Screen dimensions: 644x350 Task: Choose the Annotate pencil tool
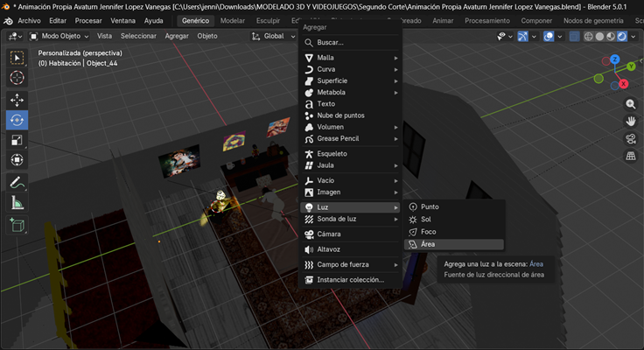coord(17,182)
